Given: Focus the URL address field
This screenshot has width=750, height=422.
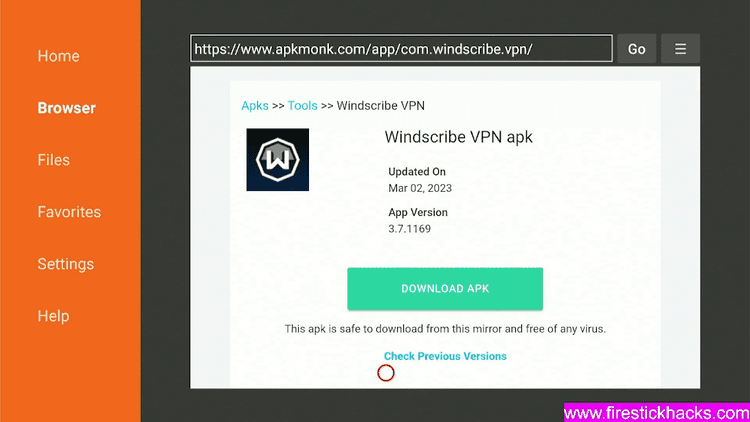Looking at the screenshot, I should point(401,48).
